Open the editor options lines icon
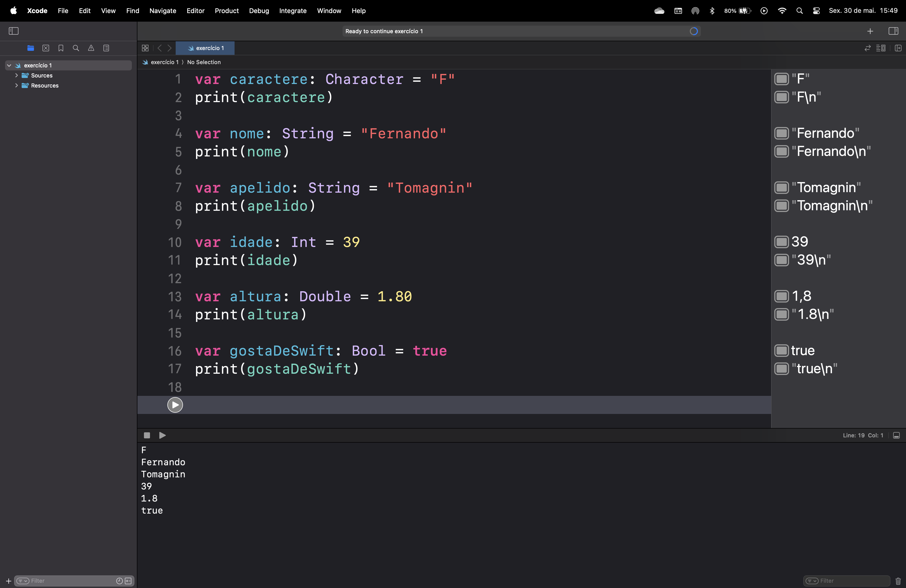 pos(881,48)
